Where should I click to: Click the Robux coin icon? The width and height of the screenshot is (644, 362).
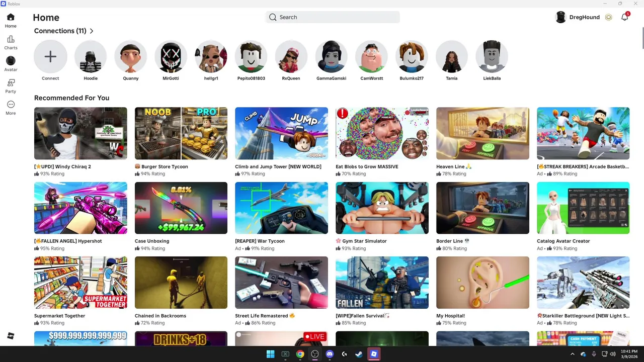pos(608,17)
